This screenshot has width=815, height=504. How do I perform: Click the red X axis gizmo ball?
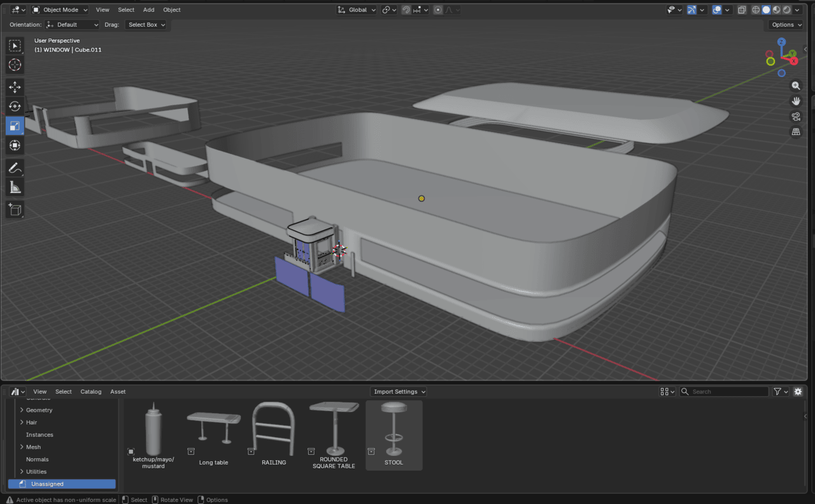coord(793,61)
